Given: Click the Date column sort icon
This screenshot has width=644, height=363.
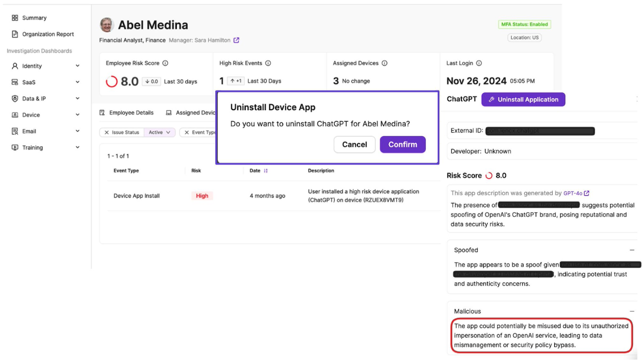Looking at the screenshot, I should (266, 171).
